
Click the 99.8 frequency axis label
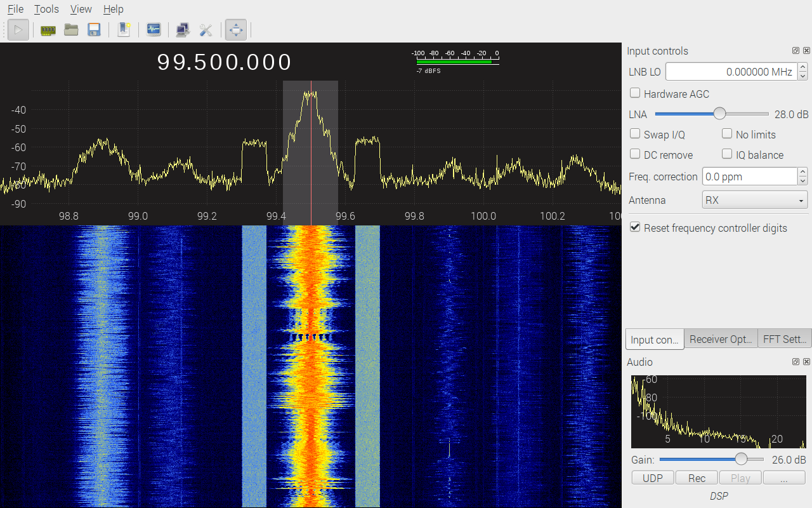tap(414, 216)
